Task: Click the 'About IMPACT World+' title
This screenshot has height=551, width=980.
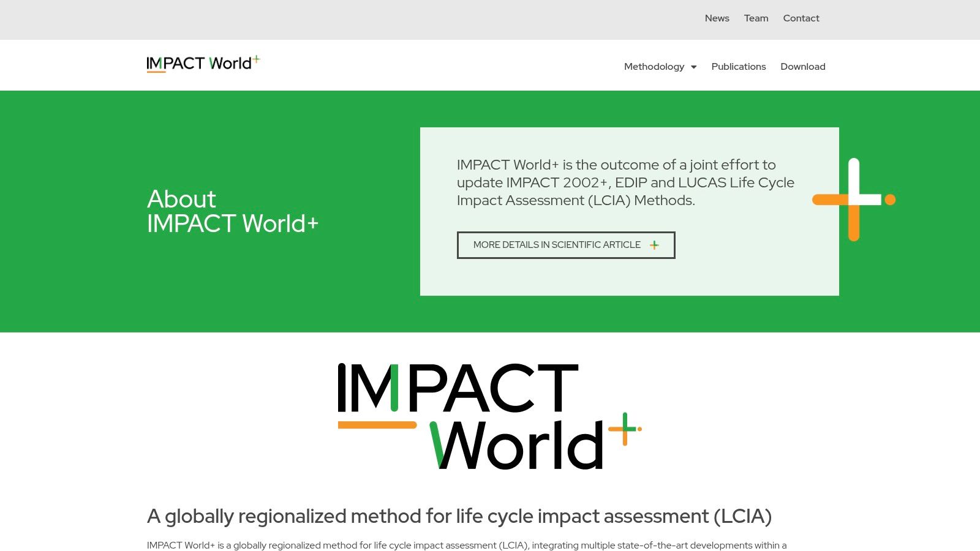Action: coord(233,211)
